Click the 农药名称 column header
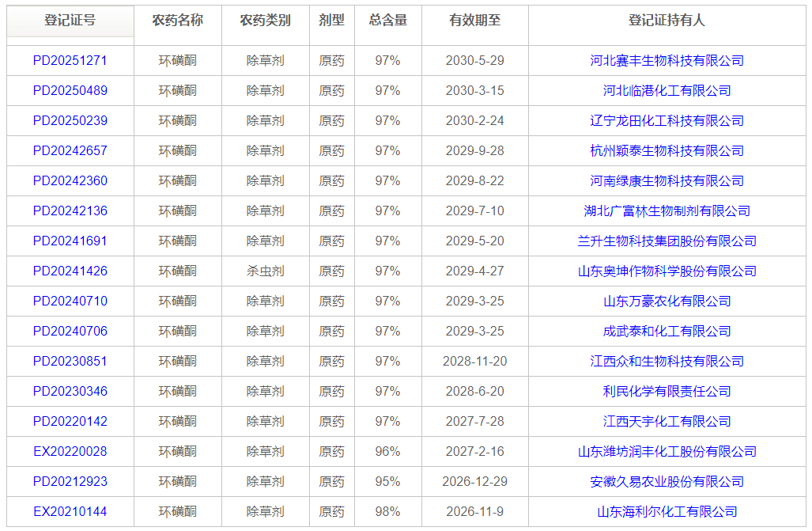812x531 pixels. [178, 21]
